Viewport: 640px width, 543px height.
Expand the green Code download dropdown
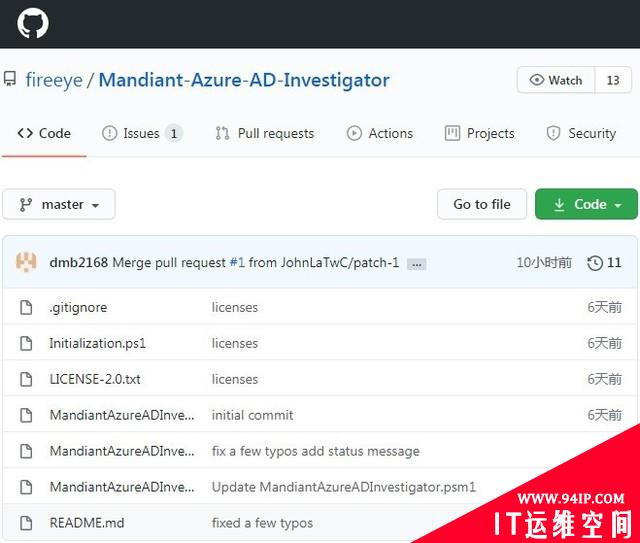586,204
